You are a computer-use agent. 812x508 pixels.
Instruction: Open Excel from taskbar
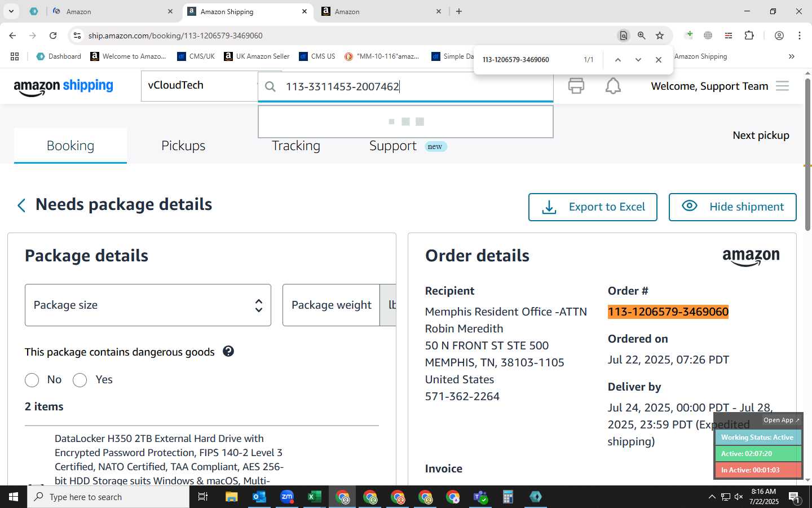(314, 497)
